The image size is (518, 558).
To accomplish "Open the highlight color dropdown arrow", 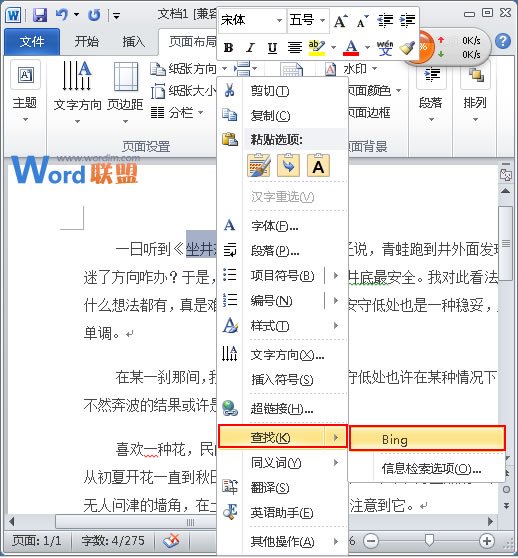I will [x=333, y=47].
